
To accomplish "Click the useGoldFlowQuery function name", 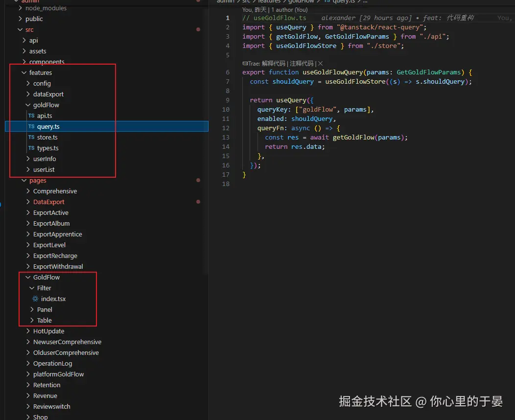I will (x=332, y=72).
